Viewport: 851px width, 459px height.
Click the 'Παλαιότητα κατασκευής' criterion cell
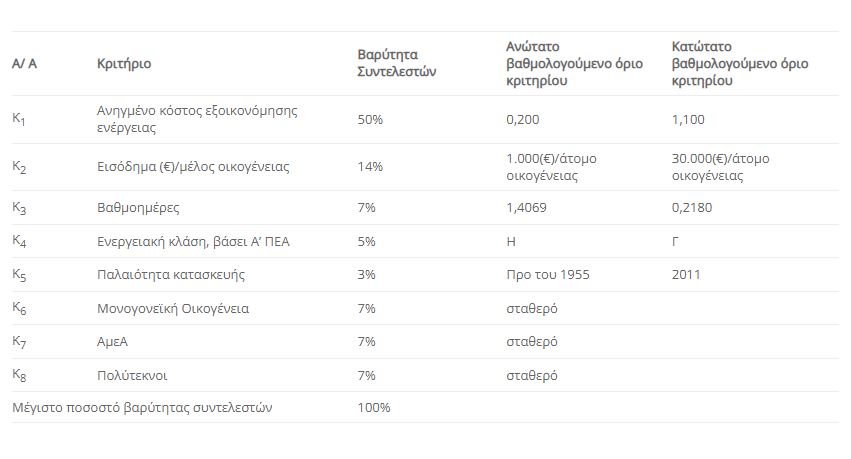click(171, 274)
